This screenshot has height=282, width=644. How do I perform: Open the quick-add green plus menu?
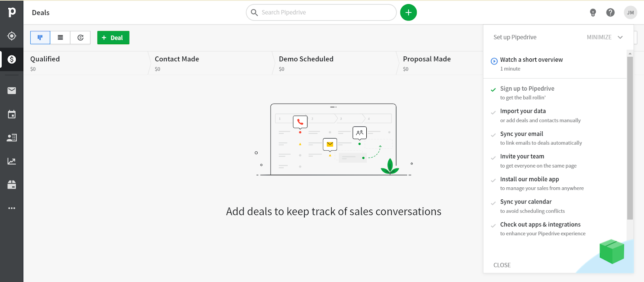[x=408, y=12]
